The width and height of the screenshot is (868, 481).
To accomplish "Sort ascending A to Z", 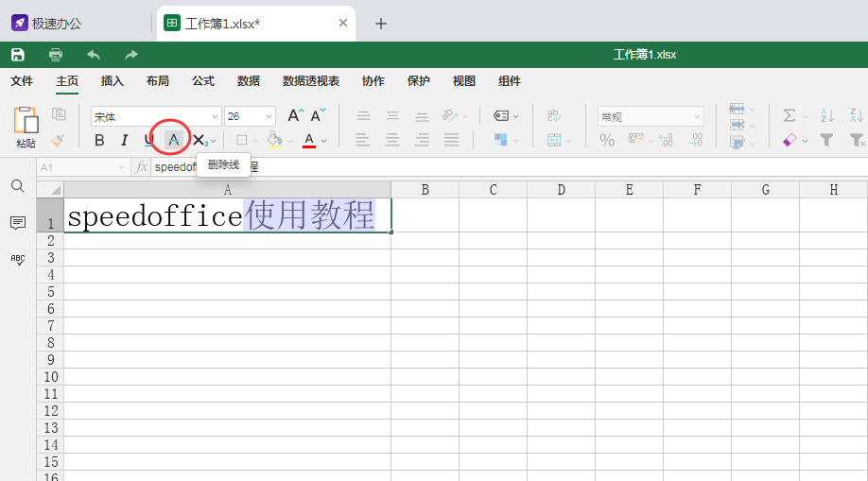I will coord(827,115).
